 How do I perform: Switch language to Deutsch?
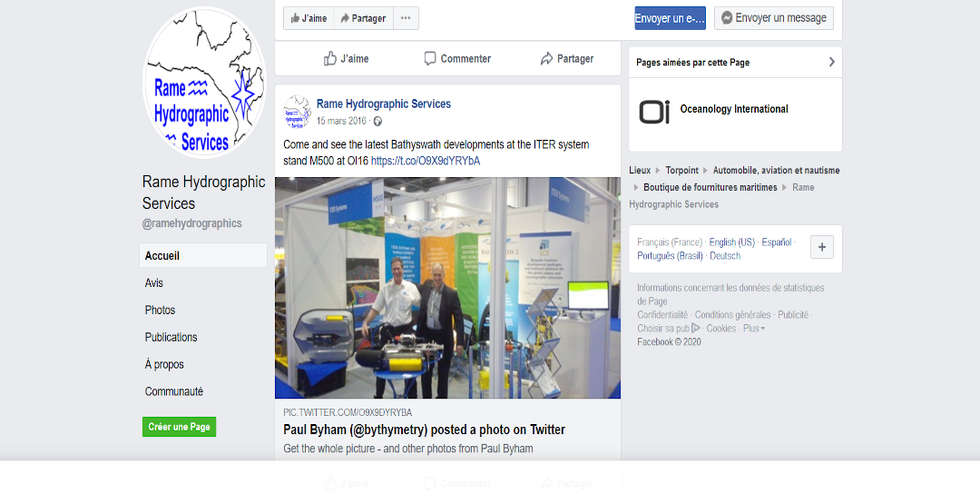725,256
